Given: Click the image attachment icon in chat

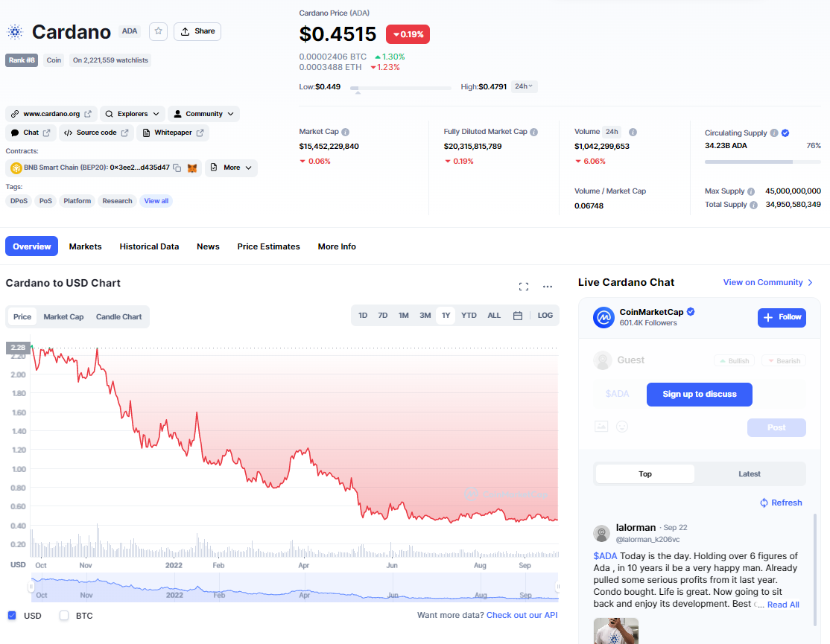Looking at the screenshot, I should pos(601,427).
